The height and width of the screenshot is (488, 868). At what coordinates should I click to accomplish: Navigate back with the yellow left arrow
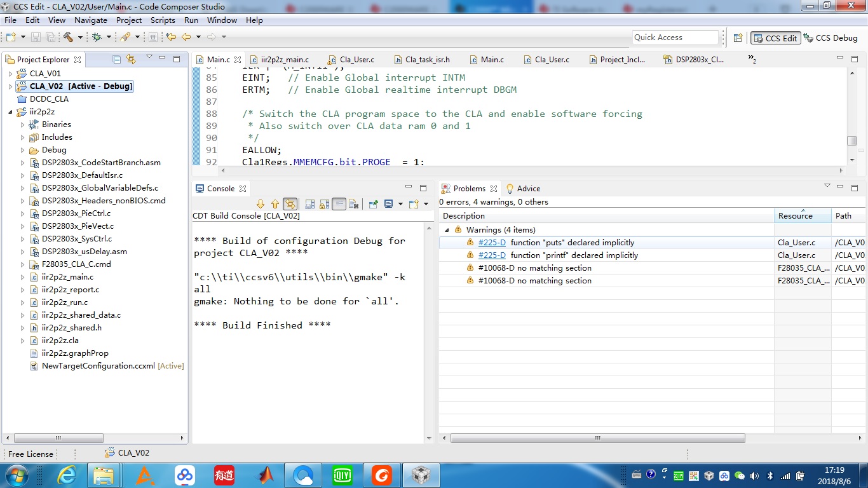[187, 37]
